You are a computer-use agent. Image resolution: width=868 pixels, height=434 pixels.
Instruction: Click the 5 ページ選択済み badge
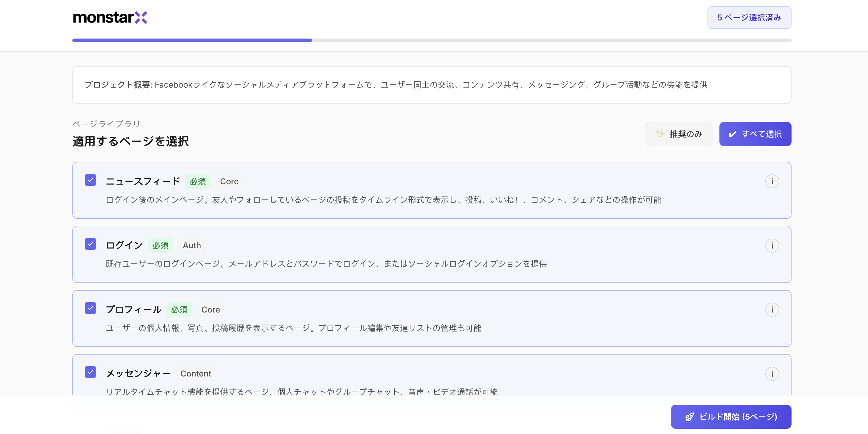click(749, 17)
